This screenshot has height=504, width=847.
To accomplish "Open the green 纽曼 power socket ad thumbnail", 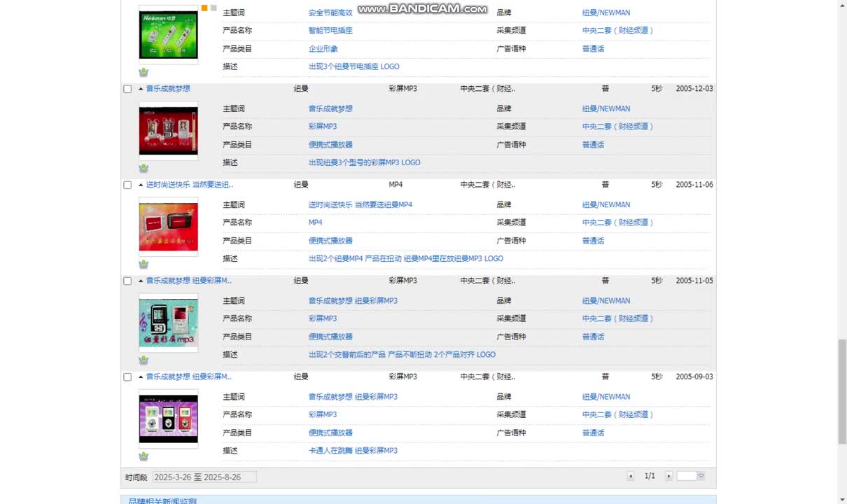I will click(x=168, y=34).
